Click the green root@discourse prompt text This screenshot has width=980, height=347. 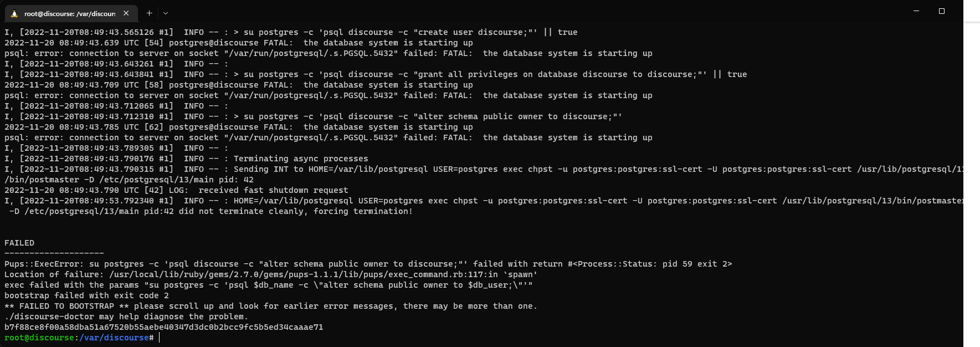coord(39,338)
